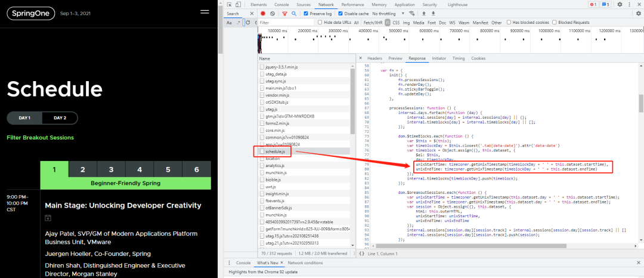Show the issues count badge
This screenshot has height=278, width=644.
(605, 5)
